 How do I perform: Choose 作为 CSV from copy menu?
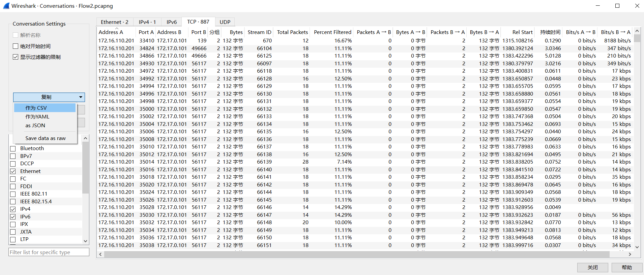(36, 108)
